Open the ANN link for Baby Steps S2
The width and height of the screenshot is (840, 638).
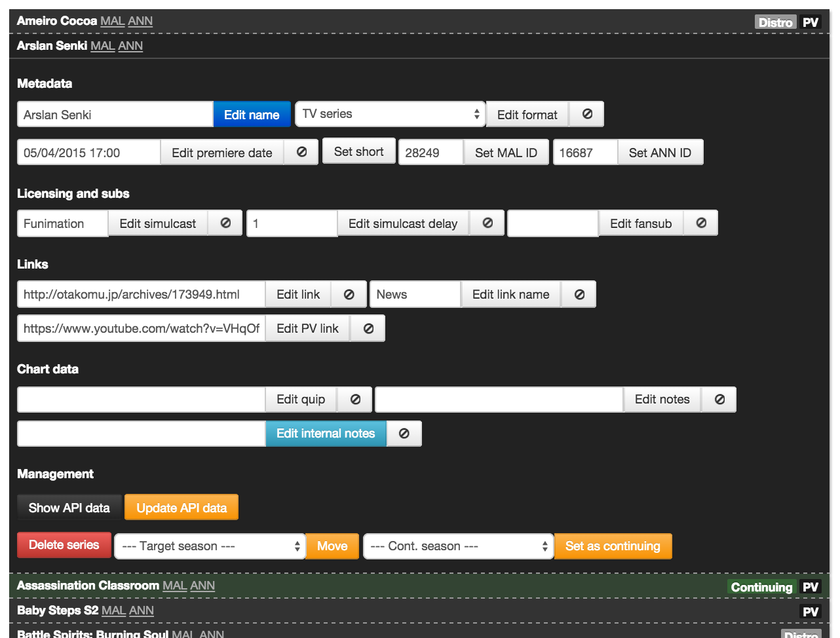[x=141, y=610]
